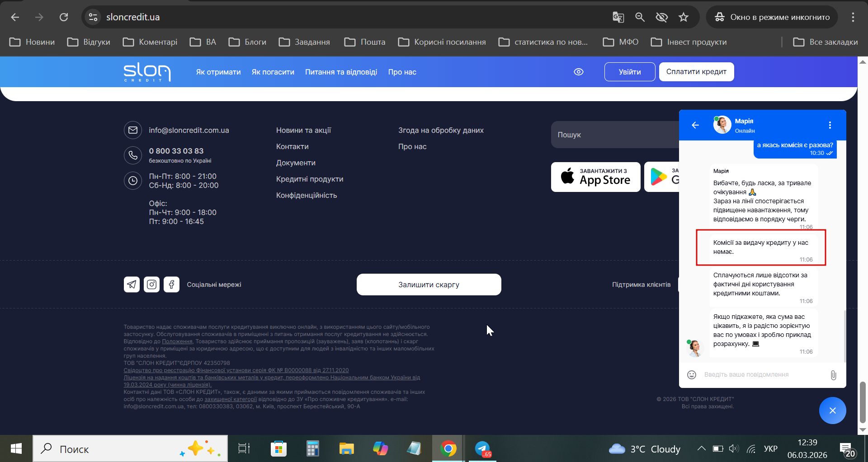Click the Сплатити кредит button
868x462 pixels.
coord(696,72)
